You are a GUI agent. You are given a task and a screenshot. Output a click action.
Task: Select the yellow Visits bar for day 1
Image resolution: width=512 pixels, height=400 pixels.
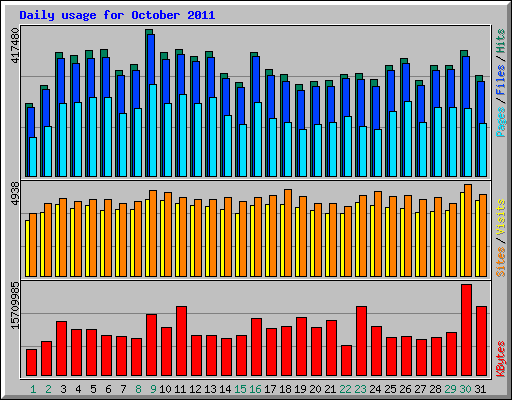[27, 248]
